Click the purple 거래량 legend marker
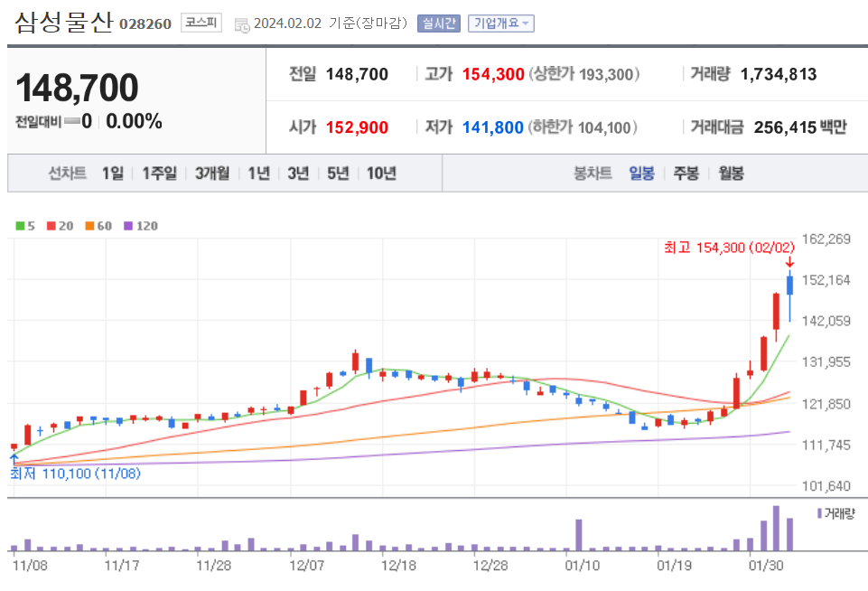 (x=819, y=513)
